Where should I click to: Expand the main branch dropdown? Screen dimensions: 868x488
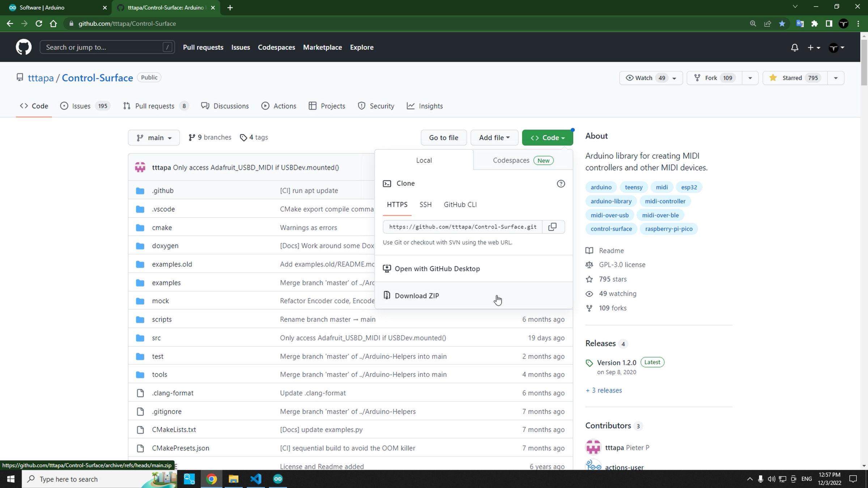pos(154,138)
